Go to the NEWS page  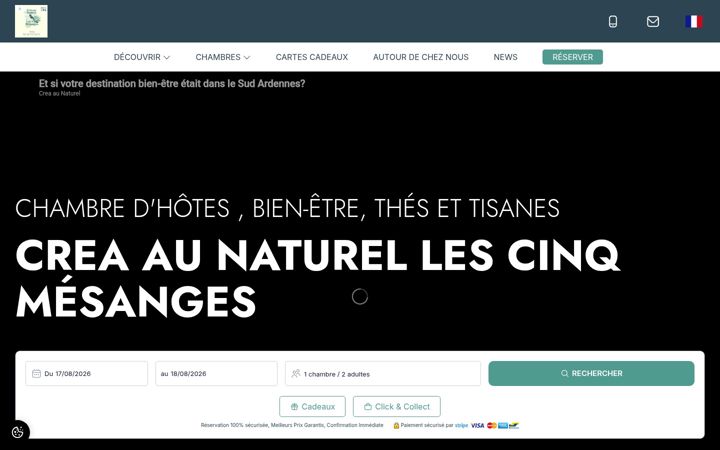tap(506, 57)
